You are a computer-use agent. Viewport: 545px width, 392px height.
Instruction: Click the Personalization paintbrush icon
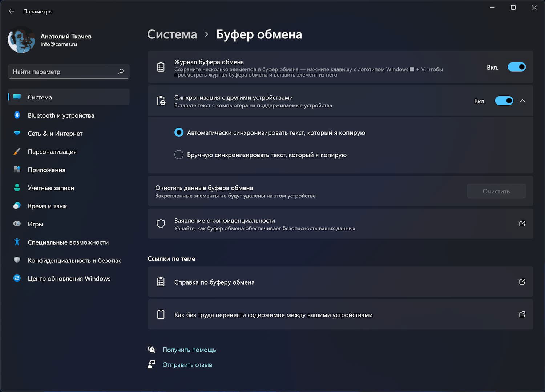pos(17,151)
